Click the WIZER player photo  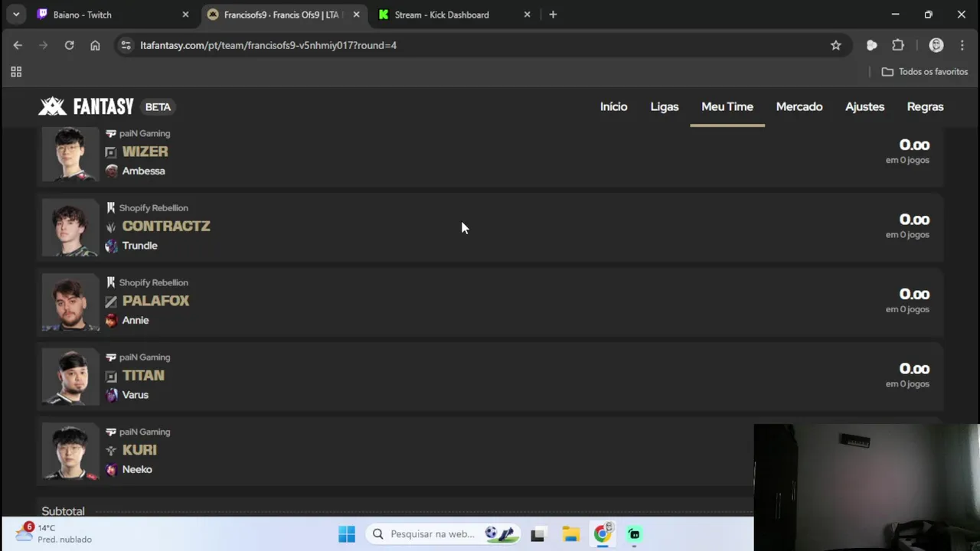tap(70, 154)
